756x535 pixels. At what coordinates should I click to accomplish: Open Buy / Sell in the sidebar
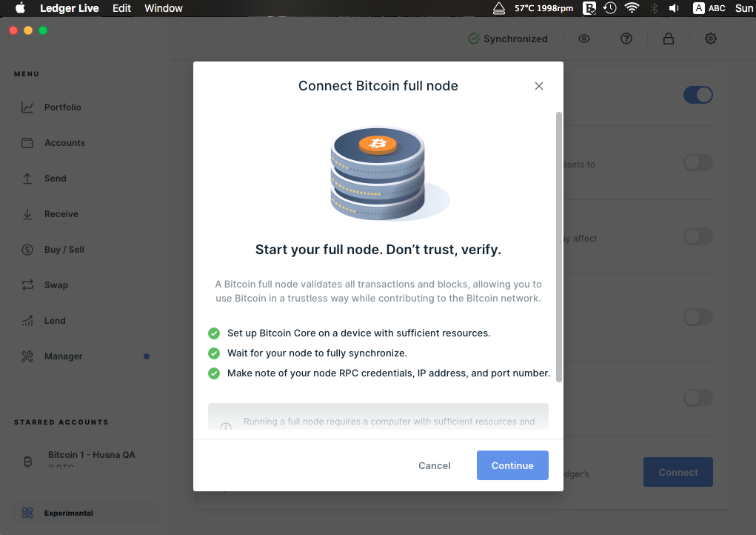pyautogui.click(x=64, y=250)
